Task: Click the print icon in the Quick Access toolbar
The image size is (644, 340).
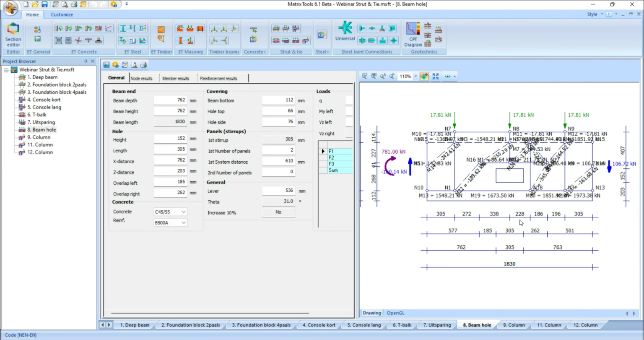Action: pyautogui.click(x=74, y=4)
